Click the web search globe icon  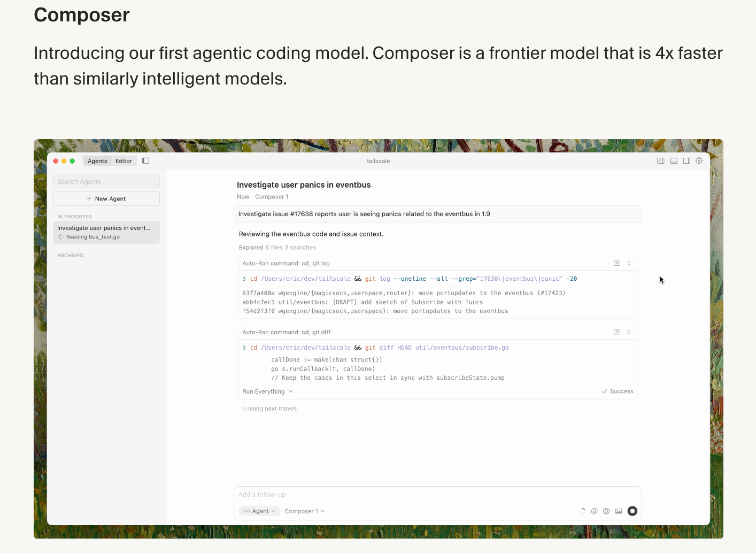pos(606,511)
